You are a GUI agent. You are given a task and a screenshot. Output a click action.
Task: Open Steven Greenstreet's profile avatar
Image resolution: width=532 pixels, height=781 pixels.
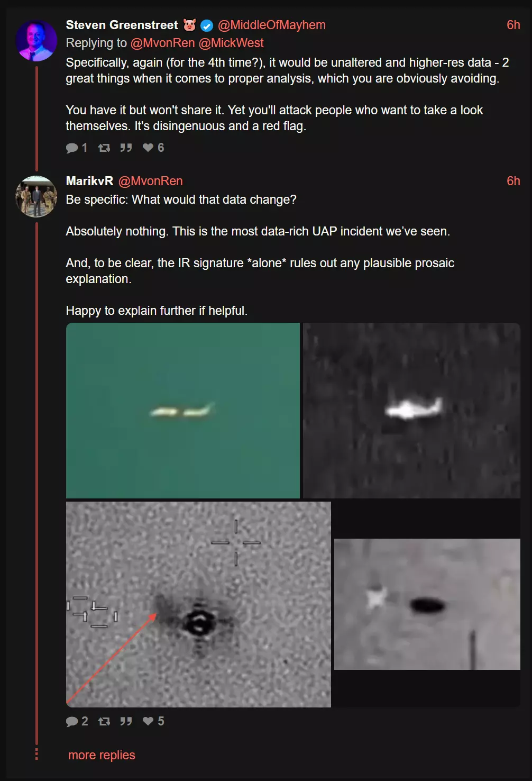coord(36,41)
